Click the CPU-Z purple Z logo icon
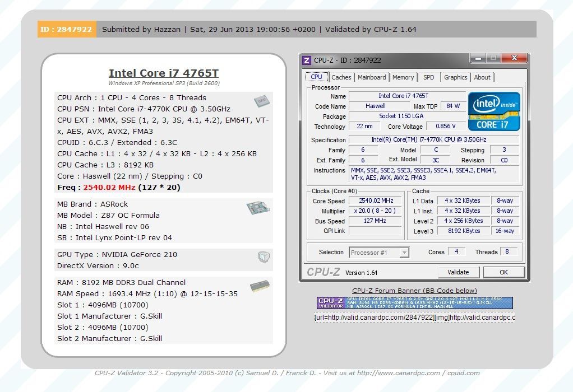573x392 pixels. [x=307, y=60]
